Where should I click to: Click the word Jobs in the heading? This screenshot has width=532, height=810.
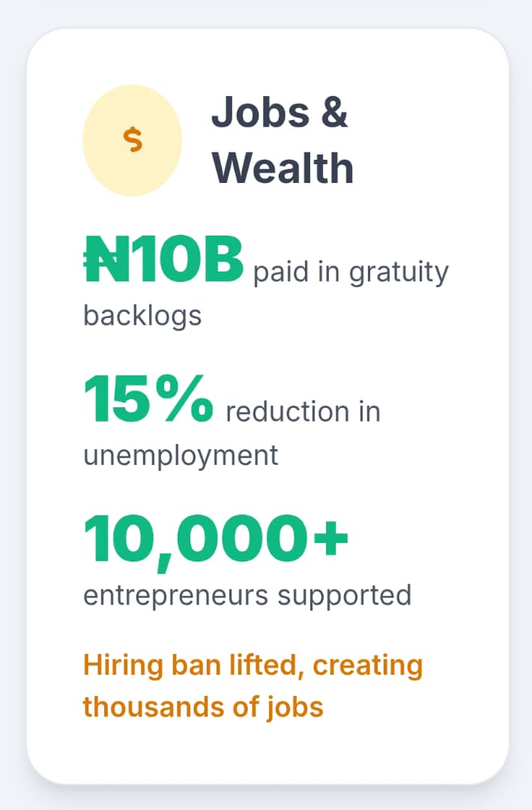coord(261,112)
